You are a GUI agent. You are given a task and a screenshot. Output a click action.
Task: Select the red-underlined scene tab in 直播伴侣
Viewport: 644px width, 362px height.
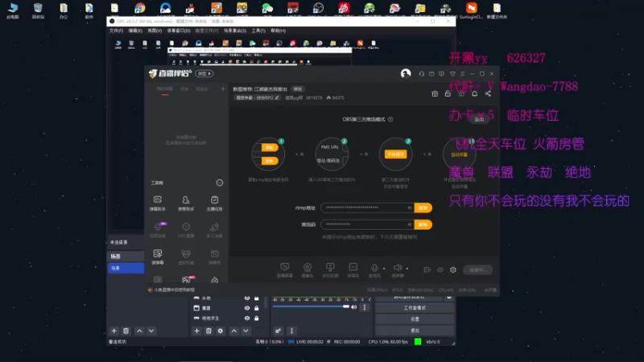click(165, 89)
